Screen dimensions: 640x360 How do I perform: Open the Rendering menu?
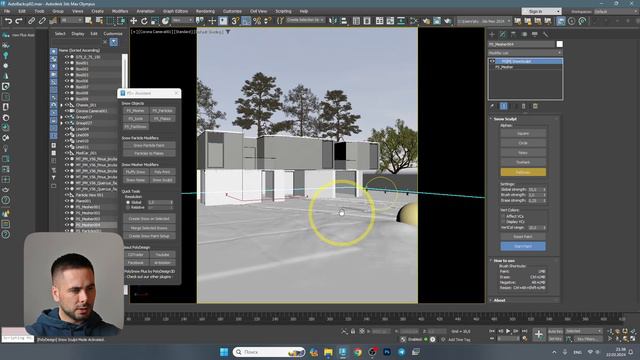(x=205, y=11)
